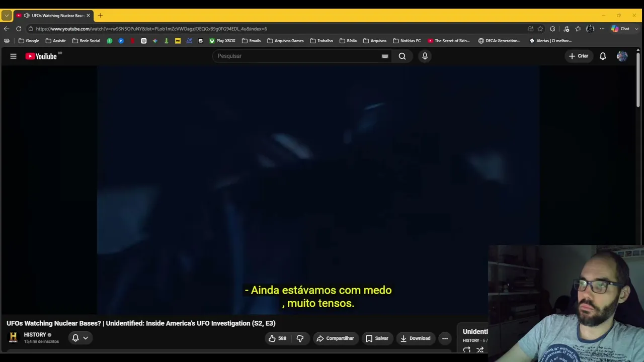
Task: Toggle playlist loop
Action: [x=467, y=350]
